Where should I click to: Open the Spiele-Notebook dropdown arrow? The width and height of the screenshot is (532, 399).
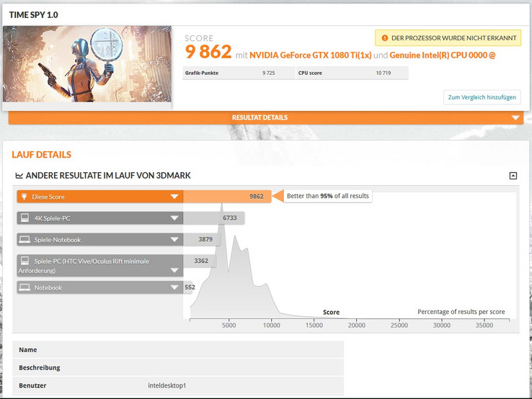point(174,240)
